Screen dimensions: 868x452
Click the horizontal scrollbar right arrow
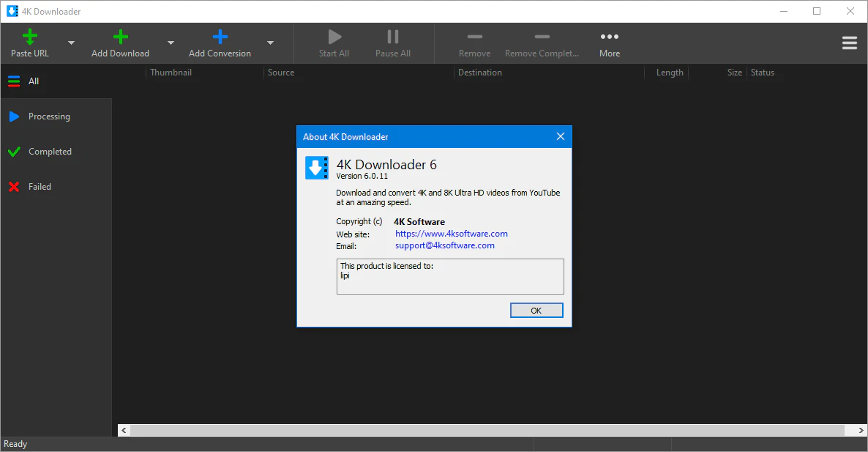[860, 431]
